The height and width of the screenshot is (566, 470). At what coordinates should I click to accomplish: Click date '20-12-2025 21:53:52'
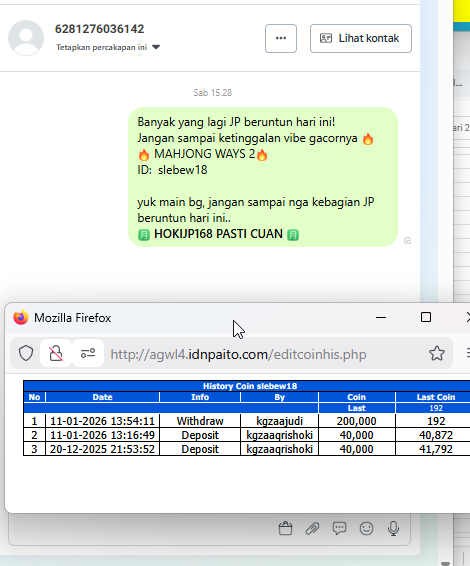pos(102,449)
